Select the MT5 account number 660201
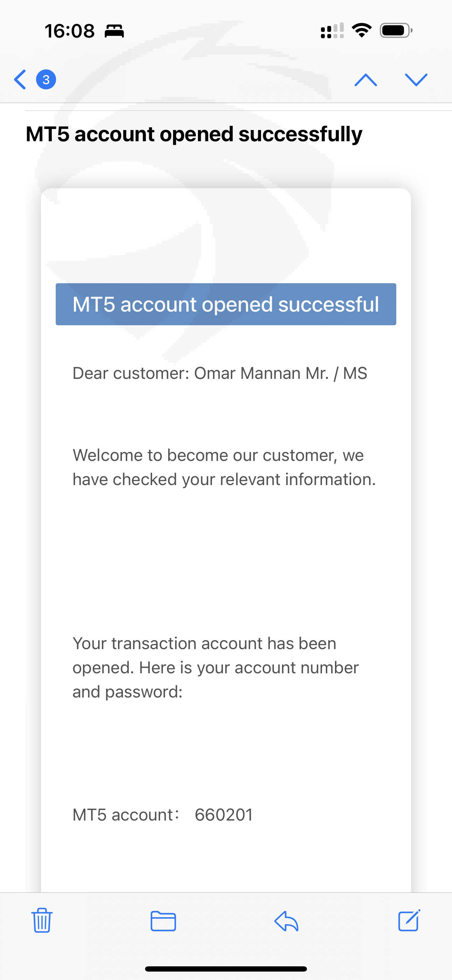 click(224, 815)
